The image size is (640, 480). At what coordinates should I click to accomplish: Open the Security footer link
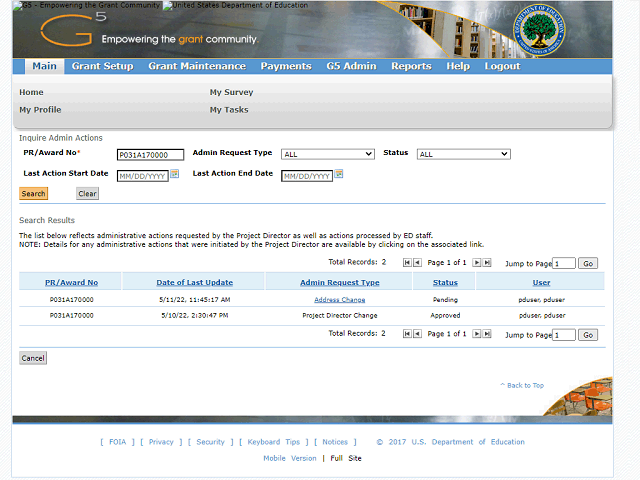[x=211, y=442]
